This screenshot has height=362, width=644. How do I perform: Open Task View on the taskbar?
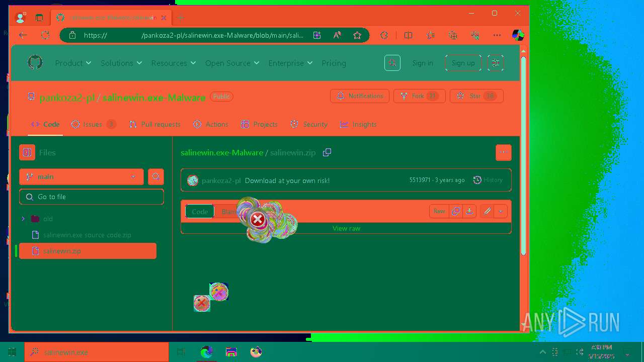181,352
